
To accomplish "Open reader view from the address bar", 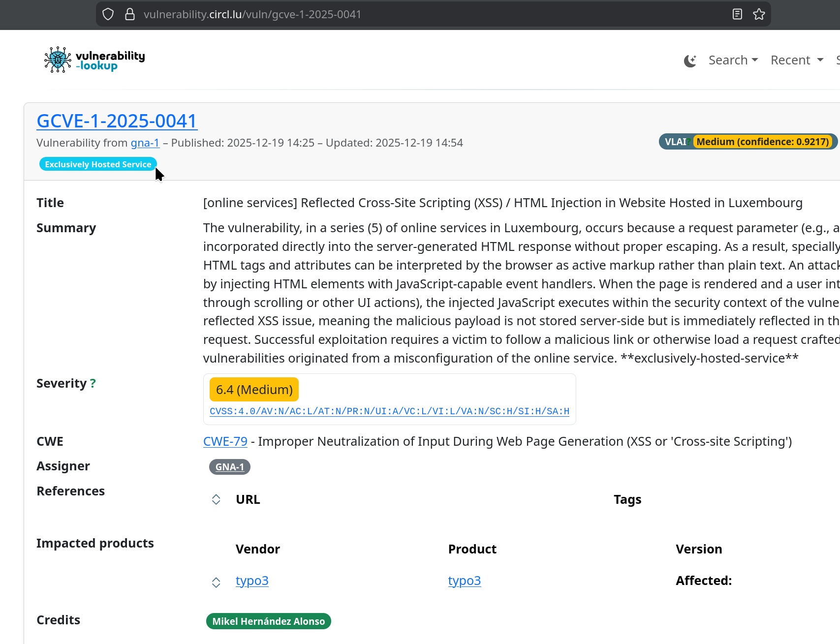I will (x=737, y=14).
